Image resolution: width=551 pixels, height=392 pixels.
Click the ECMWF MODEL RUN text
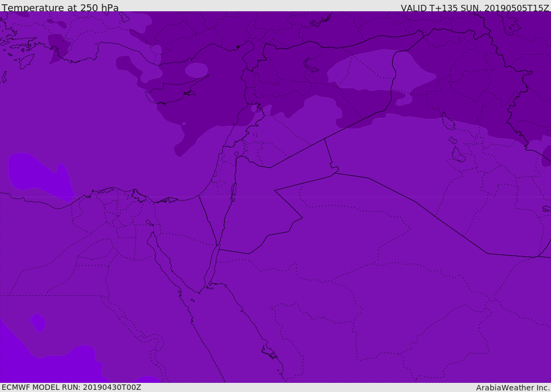(x=71, y=387)
